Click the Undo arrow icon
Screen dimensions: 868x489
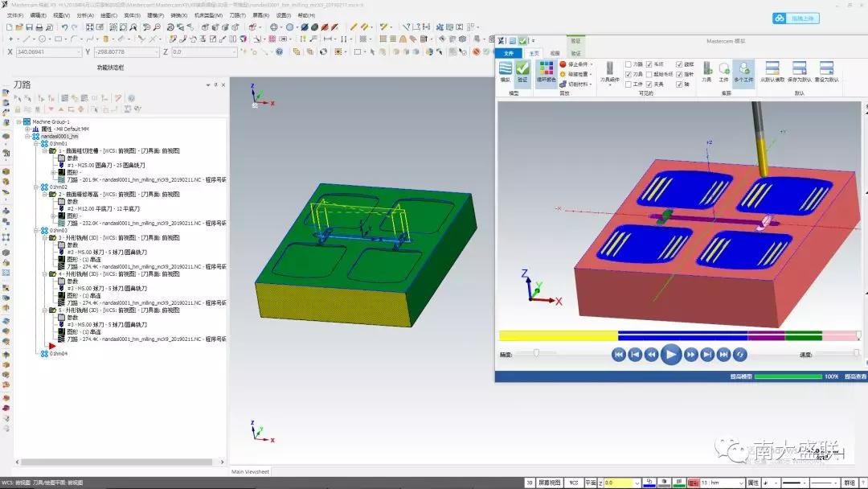pos(65,27)
